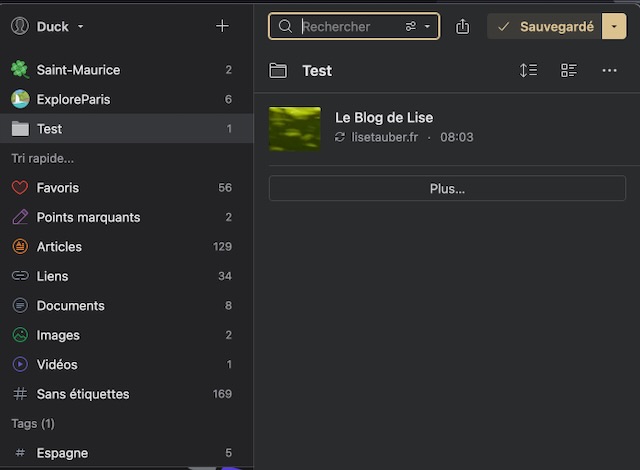Collapse the Tags (1) section header
This screenshot has width=640, height=470.
click(x=33, y=424)
